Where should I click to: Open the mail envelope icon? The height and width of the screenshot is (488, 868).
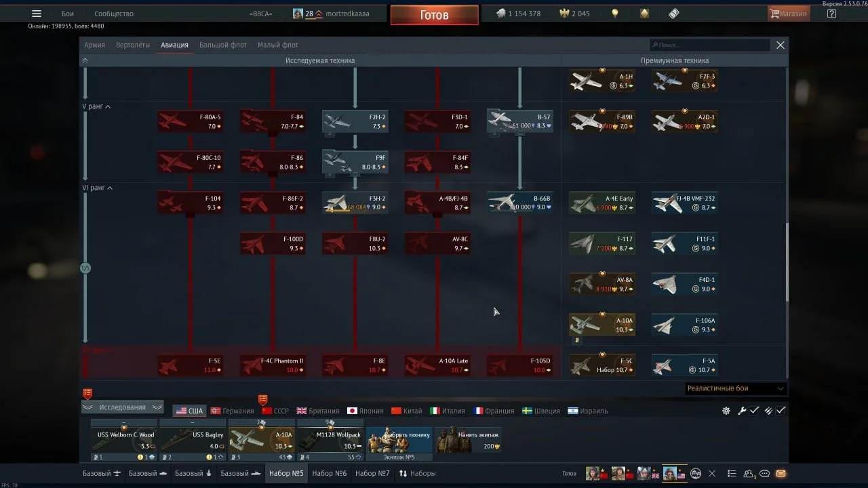pos(781,474)
